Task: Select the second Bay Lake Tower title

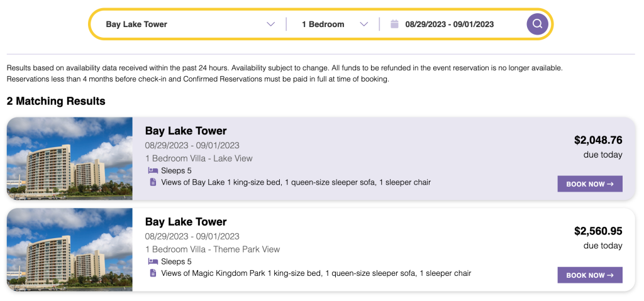Action: point(186,222)
